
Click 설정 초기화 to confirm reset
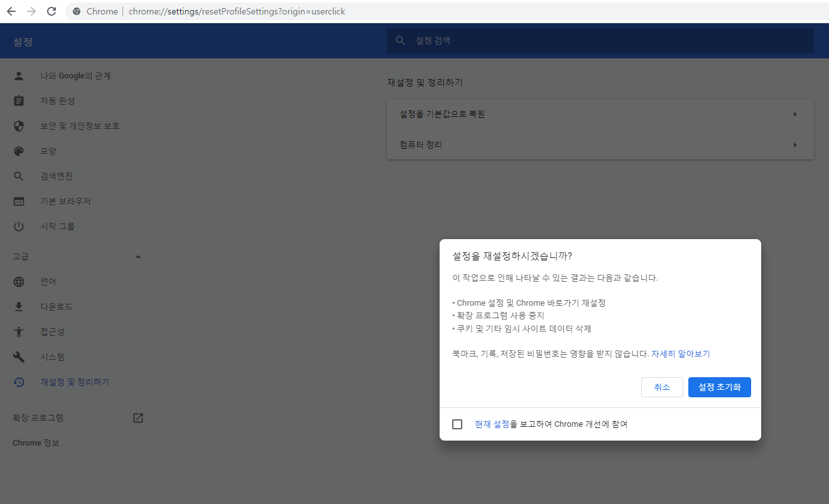pos(720,387)
